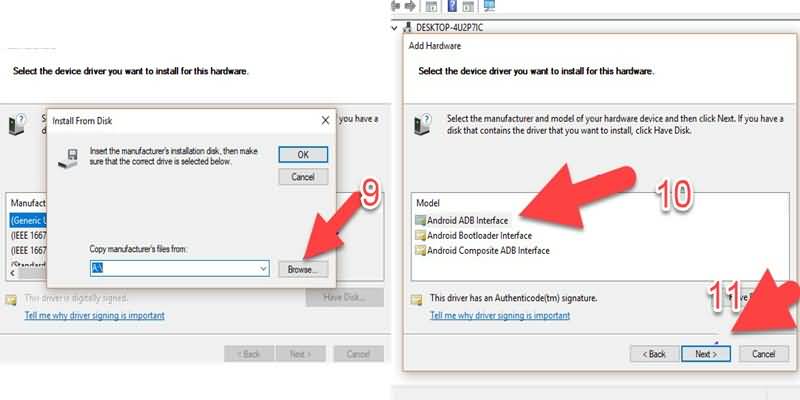Click the action pane toolbar icon beside Help
800x400 pixels.
tap(468, 6)
